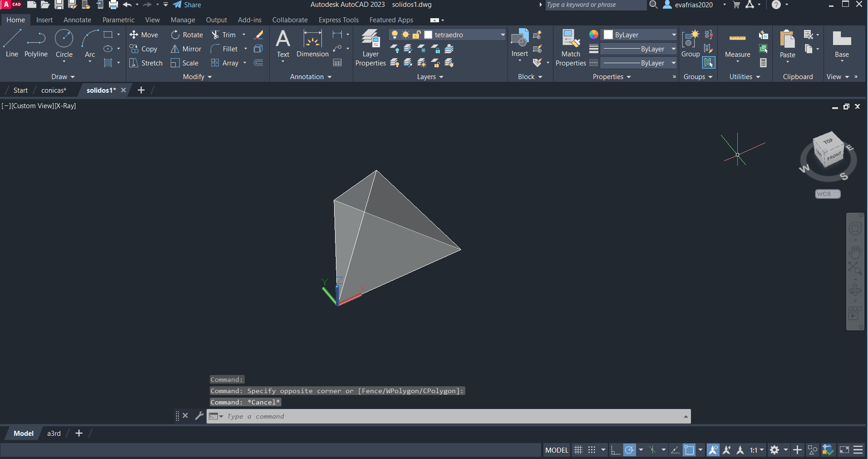Click the Rotate command
Viewport: 868px width, 459px height.
pyautogui.click(x=187, y=35)
